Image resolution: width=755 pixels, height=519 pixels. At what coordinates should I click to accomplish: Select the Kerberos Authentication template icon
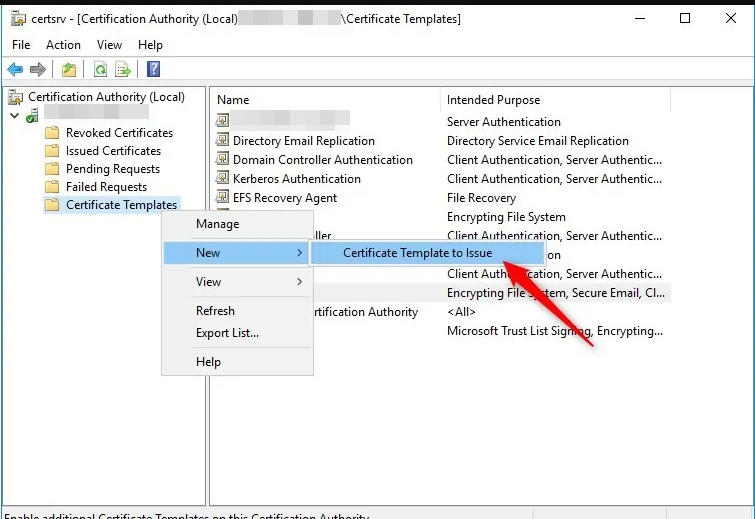coord(223,178)
